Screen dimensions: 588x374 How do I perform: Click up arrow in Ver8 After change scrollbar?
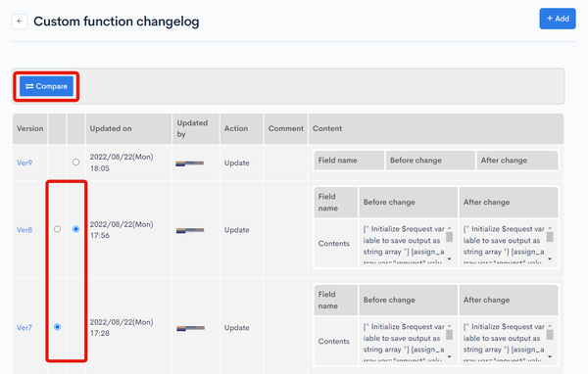[x=550, y=228]
